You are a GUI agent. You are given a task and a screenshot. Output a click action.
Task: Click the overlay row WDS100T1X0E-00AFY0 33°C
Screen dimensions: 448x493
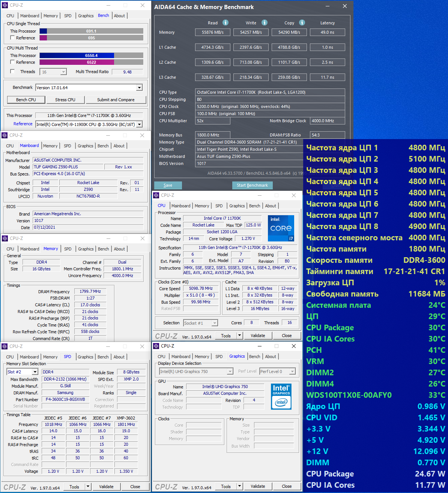click(x=376, y=395)
